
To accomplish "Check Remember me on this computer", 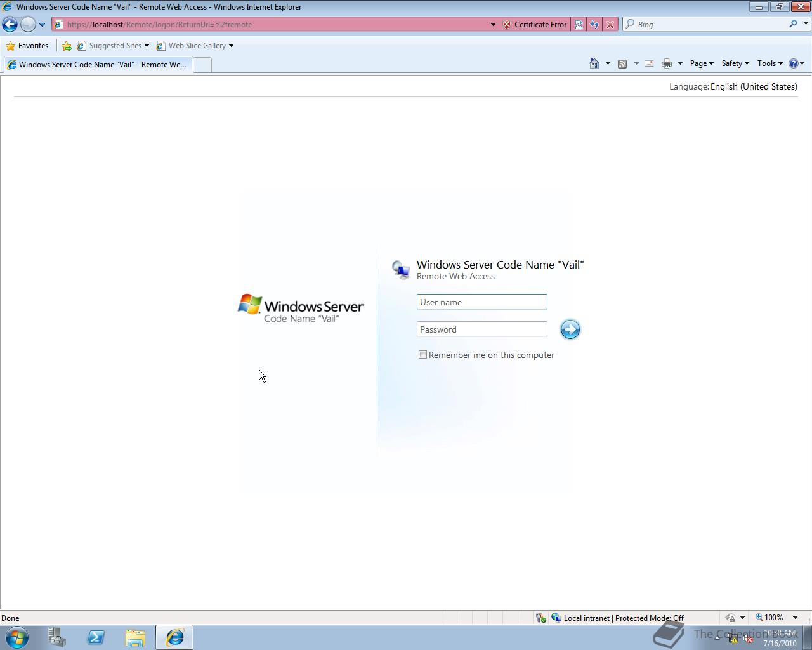I will click(x=422, y=355).
